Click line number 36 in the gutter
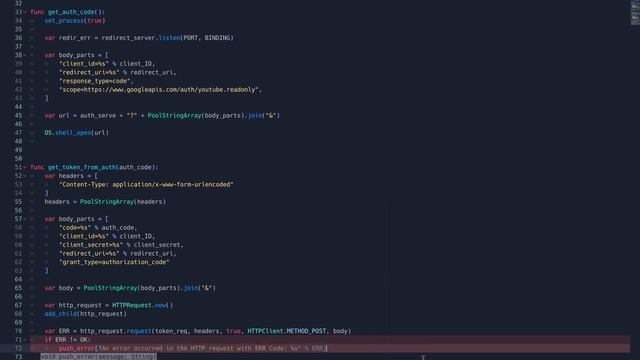Image resolution: width=640 pixels, height=360 pixels. 18,38
